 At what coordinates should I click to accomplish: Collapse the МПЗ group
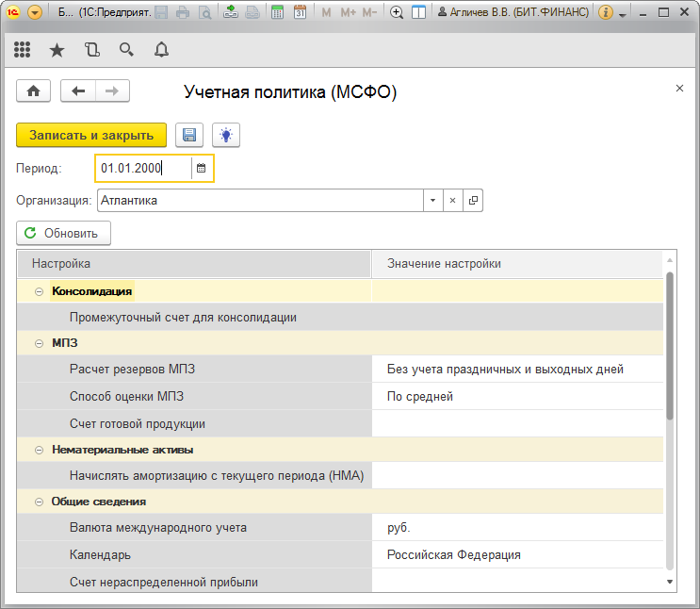39,343
